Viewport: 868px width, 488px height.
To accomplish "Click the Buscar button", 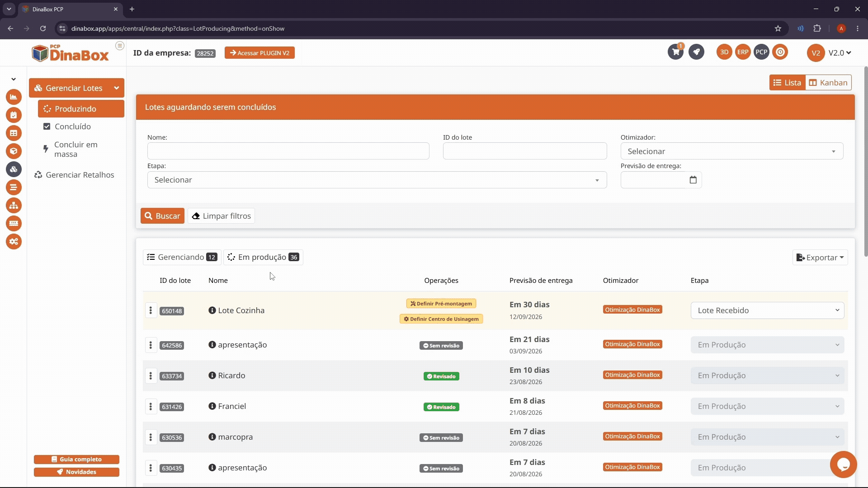I will [162, 216].
